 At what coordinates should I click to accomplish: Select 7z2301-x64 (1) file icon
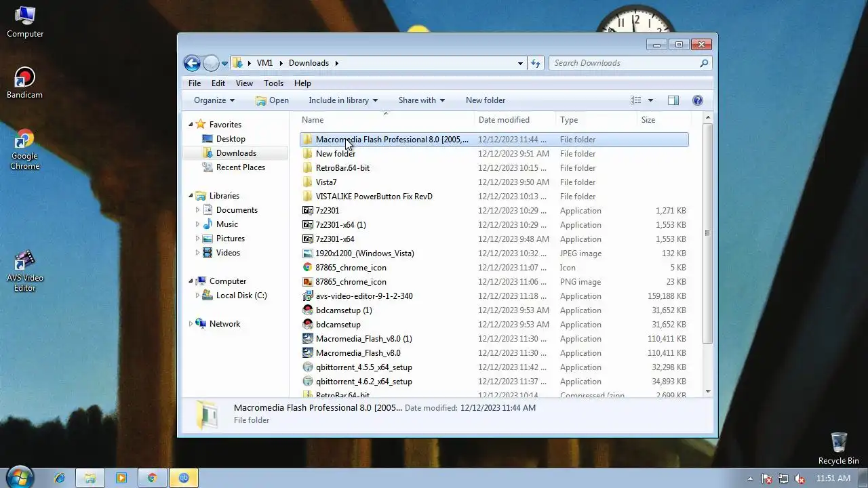click(308, 225)
